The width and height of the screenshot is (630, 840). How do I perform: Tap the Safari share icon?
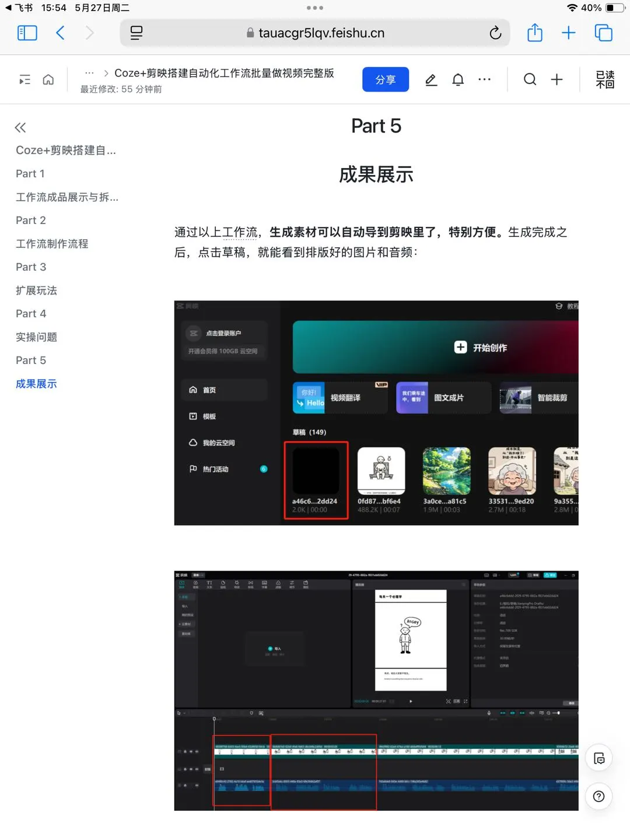point(535,33)
